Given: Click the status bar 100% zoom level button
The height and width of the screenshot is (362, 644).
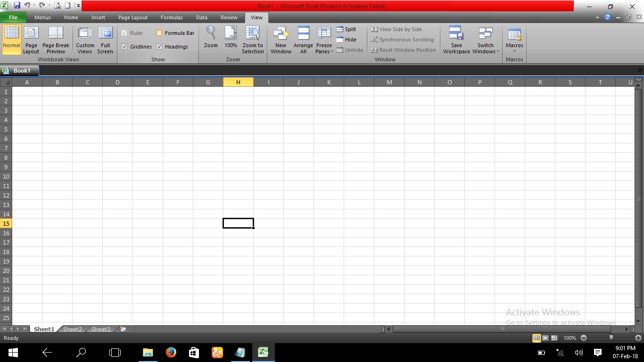Looking at the screenshot, I should [570, 338].
